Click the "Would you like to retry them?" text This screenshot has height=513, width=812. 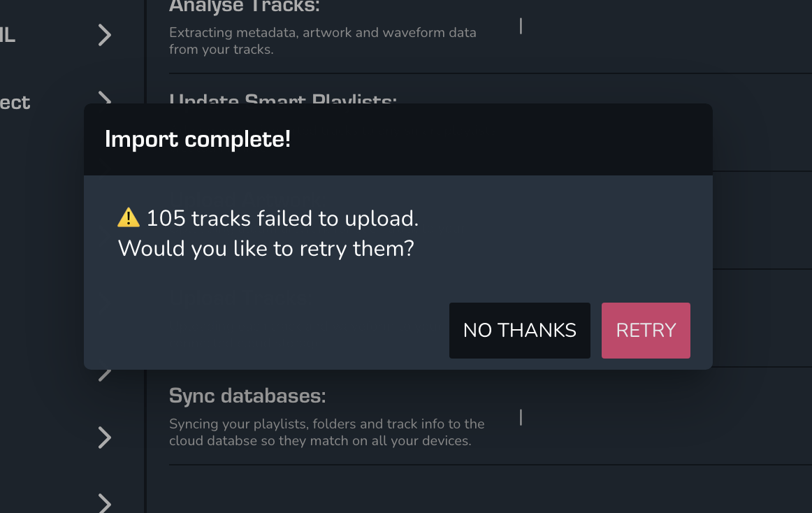266,248
